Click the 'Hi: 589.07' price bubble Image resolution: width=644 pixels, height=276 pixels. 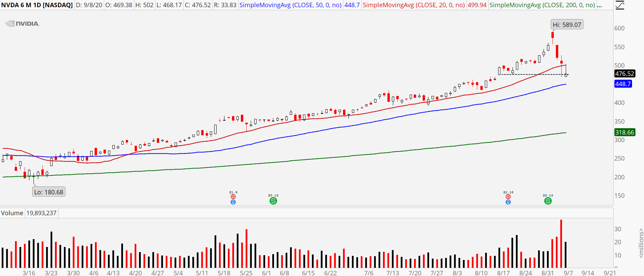coord(567,25)
